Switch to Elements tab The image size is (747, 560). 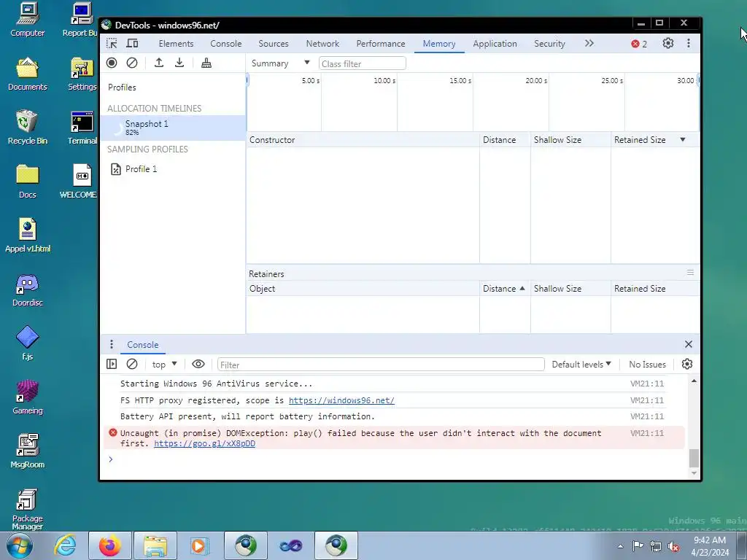tap(177, 43)
